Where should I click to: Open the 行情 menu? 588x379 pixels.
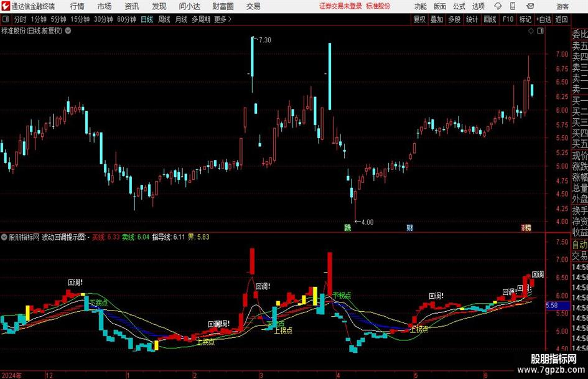77,6
